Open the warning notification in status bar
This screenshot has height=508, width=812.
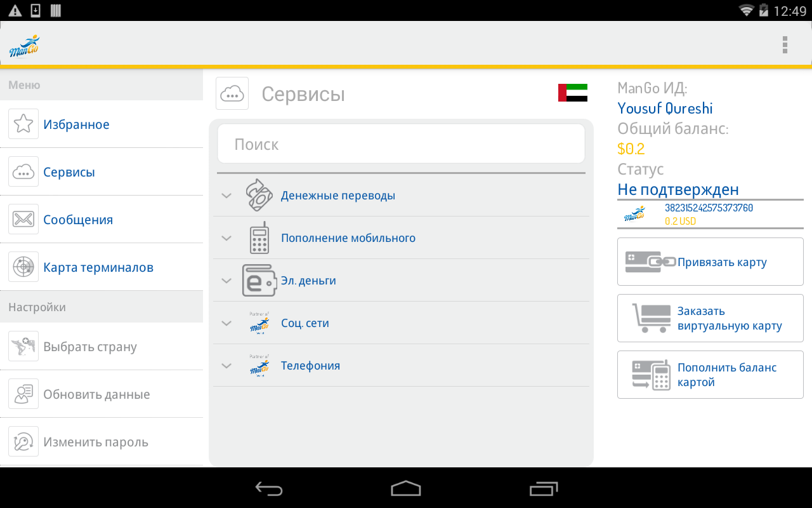pos(15,10)
